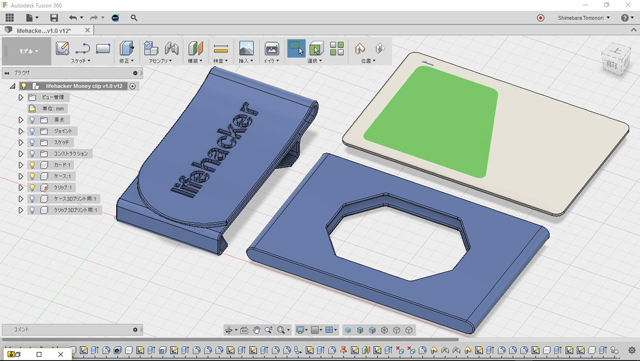Click the Save disk icon
This screenshot has height=361, width=640.
point(54,18)
